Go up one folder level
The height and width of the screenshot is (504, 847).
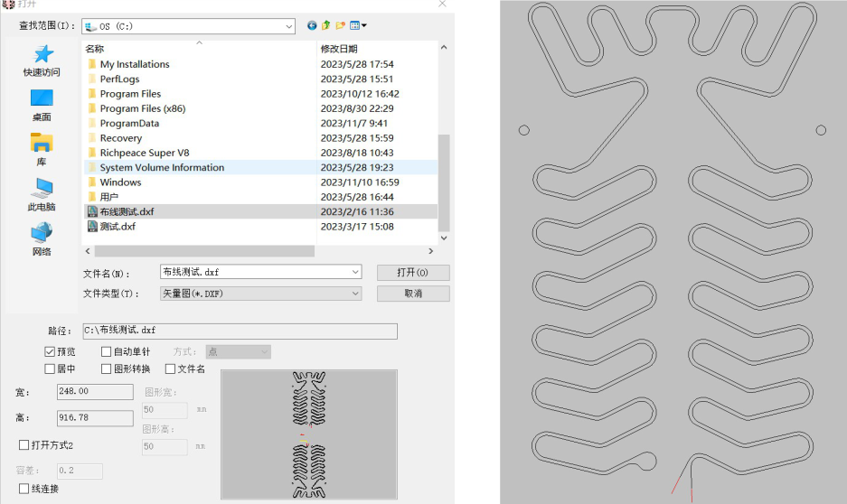coord(325,25)
